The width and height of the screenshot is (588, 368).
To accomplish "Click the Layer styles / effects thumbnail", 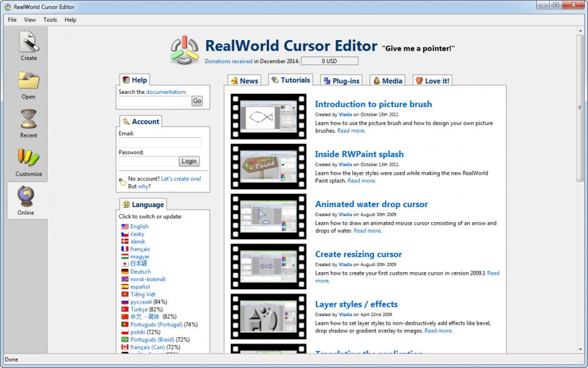I will tap(268, 317).
